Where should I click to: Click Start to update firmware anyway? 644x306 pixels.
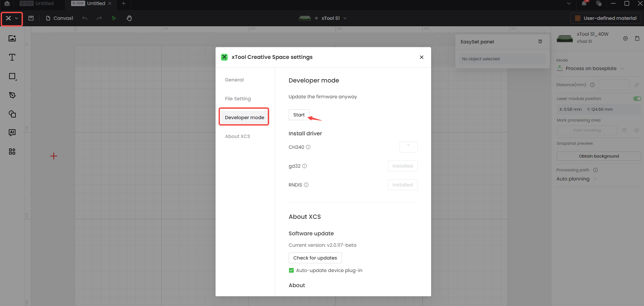click(299, 115)
